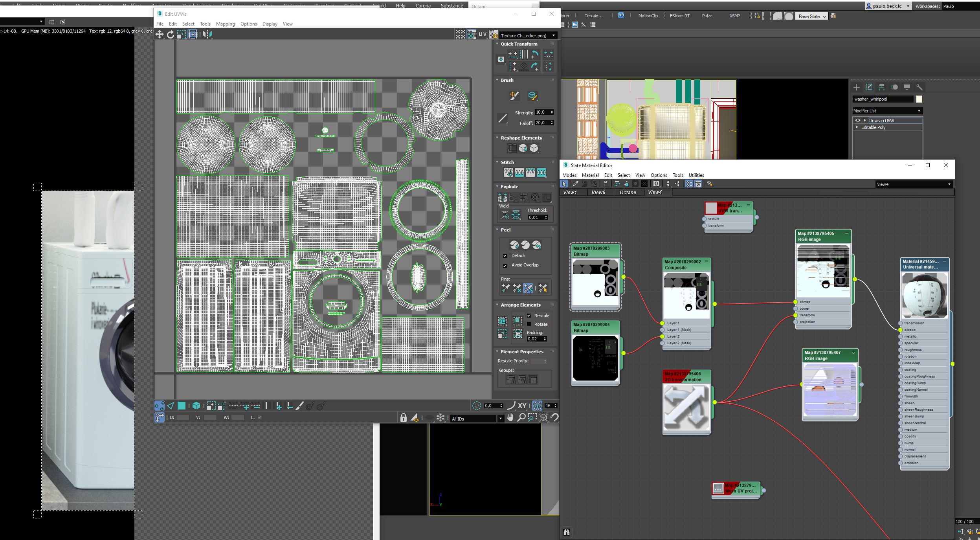The height and width of the screenshot is (540, 980).
Task: Click the Quick Peel icon
Action: (x=514, y=245)
